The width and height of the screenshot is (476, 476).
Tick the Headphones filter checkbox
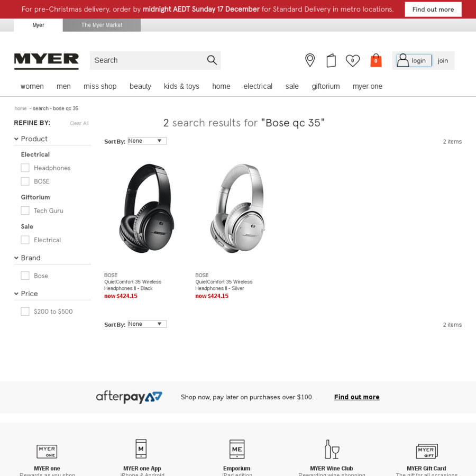pyautogui.click(x=25, y=168)
